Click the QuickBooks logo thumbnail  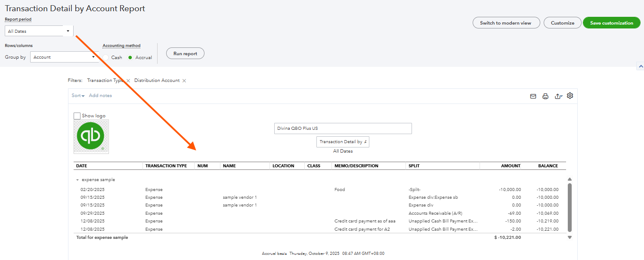[x=91, y=137]
